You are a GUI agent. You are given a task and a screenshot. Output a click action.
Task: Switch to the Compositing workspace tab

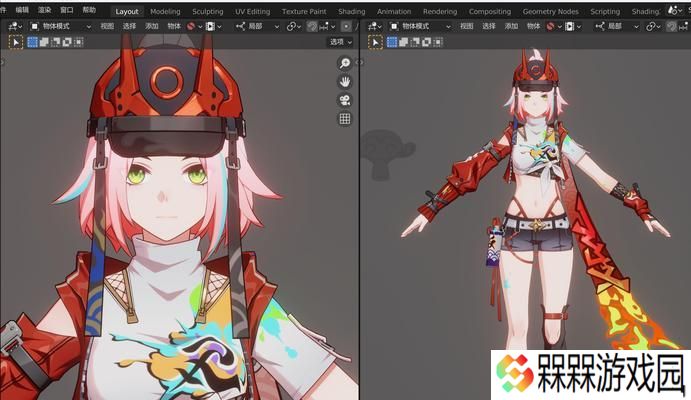coord(490,11)
